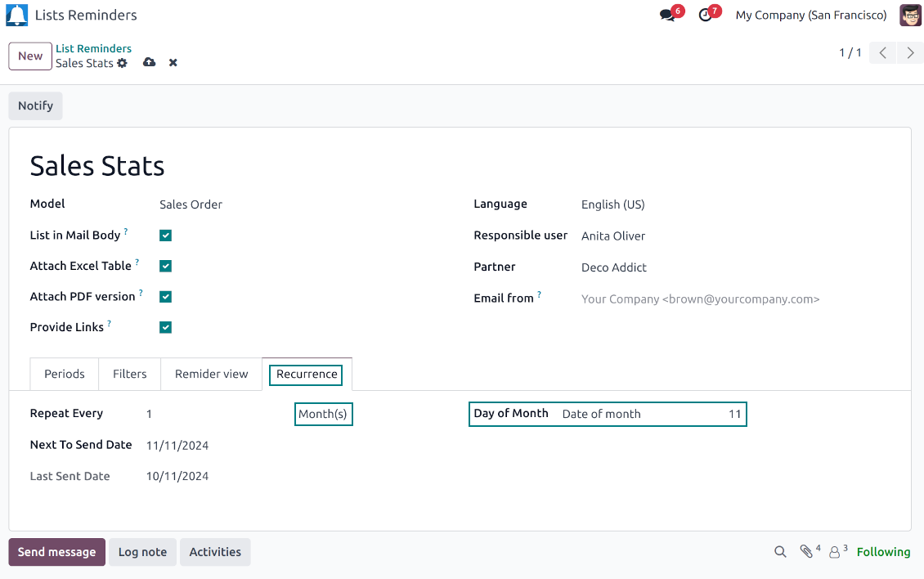This screenshot has height=579, width=924.
Task: Switch to the Filters tab
Action: pos(130,374)
